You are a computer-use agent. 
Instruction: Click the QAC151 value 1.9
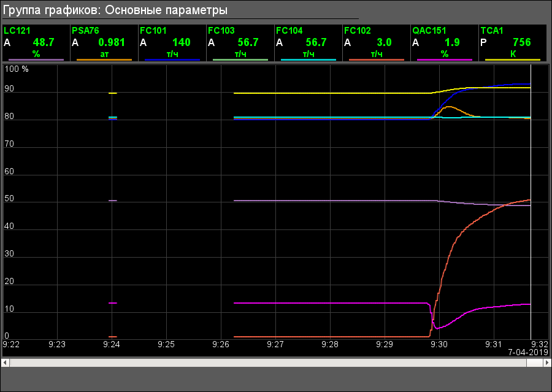pos(452,42)
